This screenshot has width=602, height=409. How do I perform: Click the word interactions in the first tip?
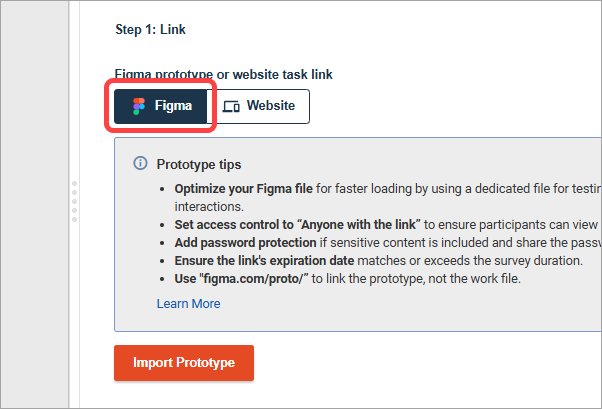pyautogui.click(x=209, y=207)
